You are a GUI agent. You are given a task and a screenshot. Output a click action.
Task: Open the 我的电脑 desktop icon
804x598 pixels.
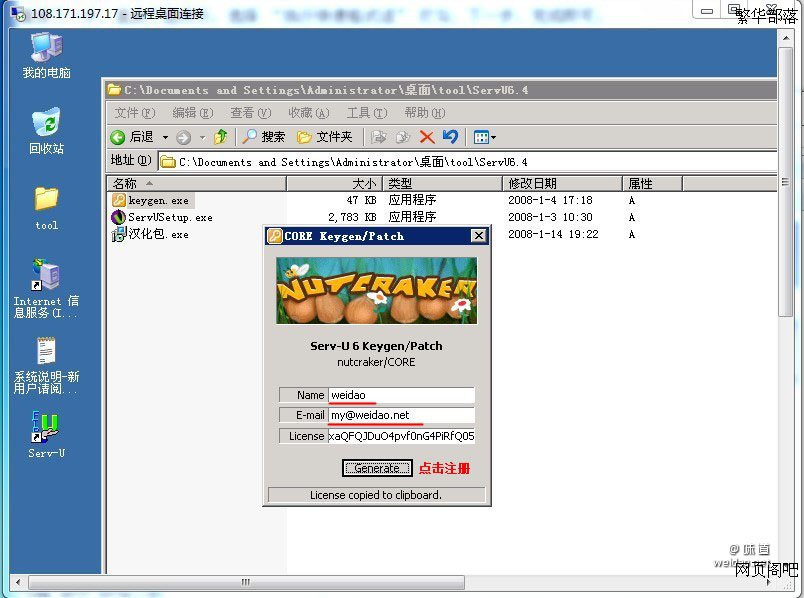[46, 55]
